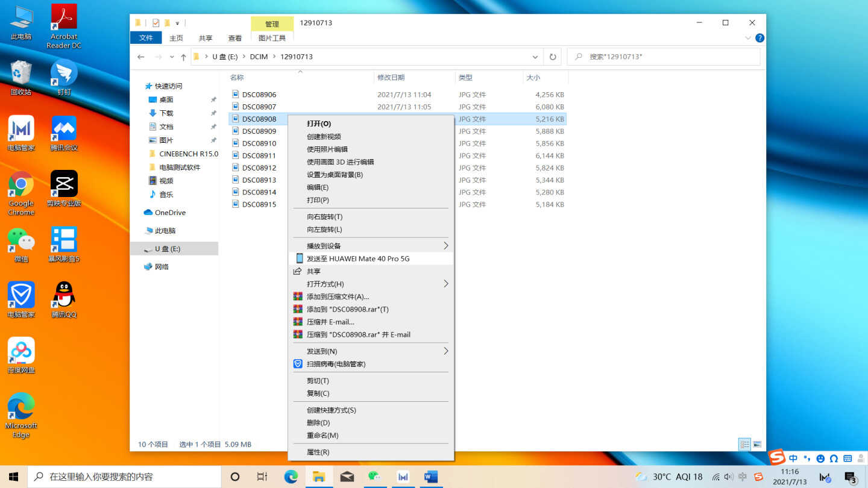Image resolution: width=868 pixels, height=488 pixels.
Task: Switch to details view layout icon
Action: (745, 445)
